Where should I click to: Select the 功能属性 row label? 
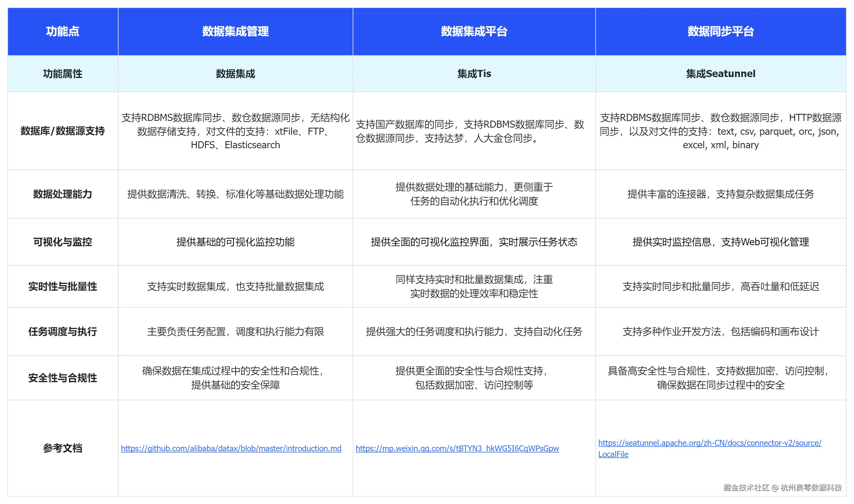click(x=63, y=74)
